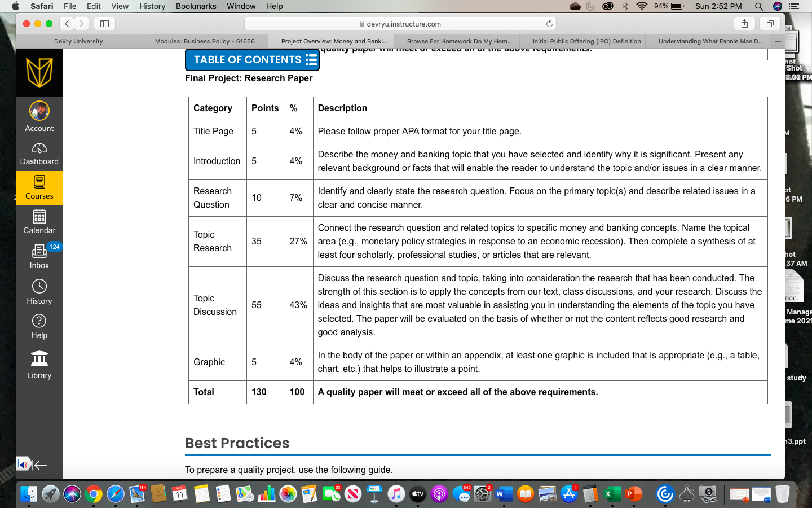
Task: Go back to the previous page
Action: click(67, 24)
